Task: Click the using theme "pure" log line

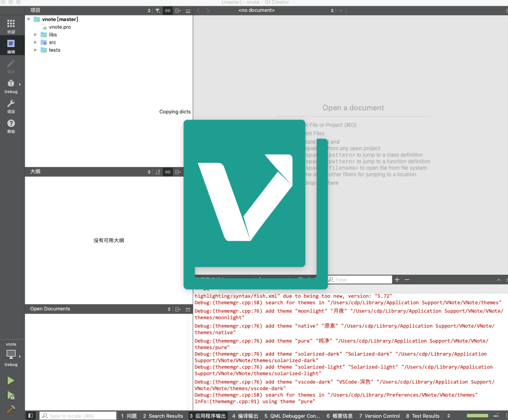Action: point(255,402)
